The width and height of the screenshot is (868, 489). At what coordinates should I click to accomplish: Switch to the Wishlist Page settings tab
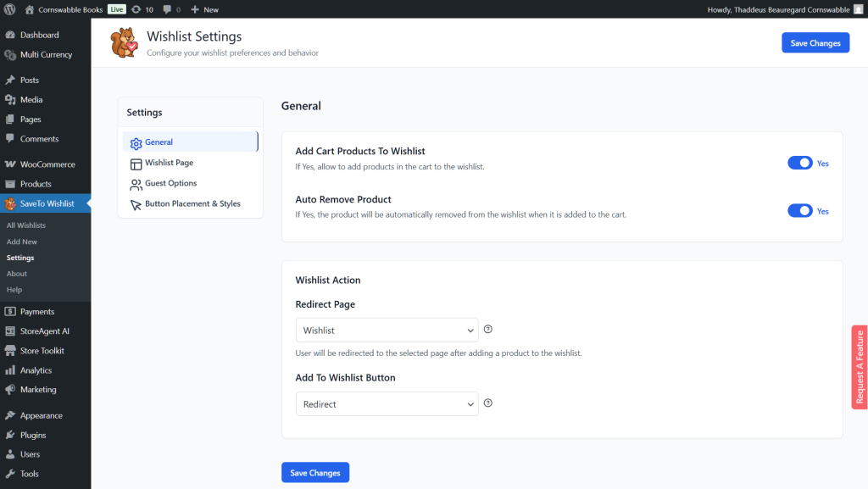coord(170,163)
